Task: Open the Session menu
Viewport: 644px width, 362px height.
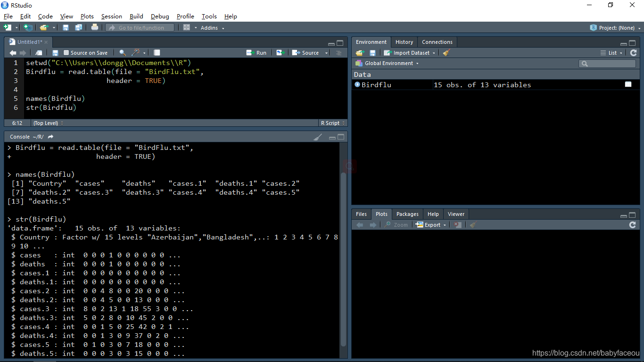Action: coord(111,16)
